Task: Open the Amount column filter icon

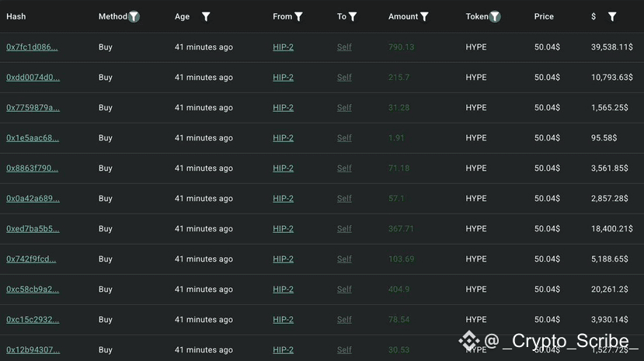Action: [424, 16]
